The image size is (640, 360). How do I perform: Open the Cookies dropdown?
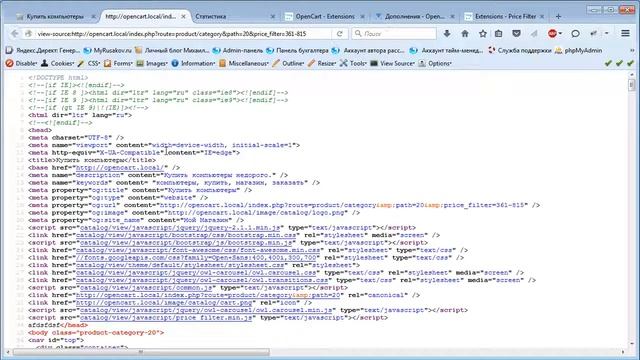[x=57, y=63]
